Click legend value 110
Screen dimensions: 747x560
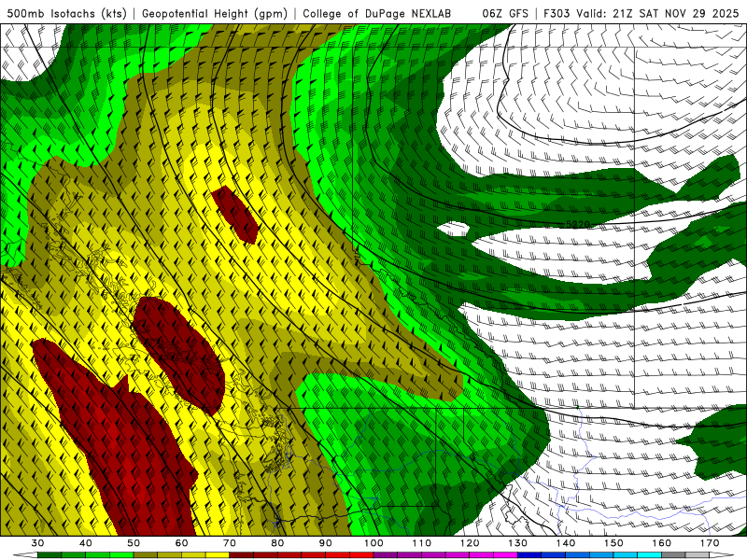pos(422,543)
